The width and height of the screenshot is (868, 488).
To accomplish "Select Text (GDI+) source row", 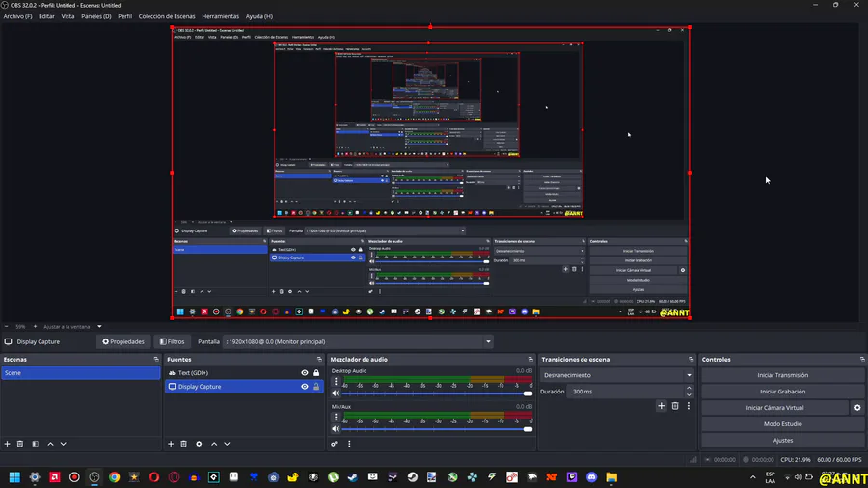I will coord(244,373).
